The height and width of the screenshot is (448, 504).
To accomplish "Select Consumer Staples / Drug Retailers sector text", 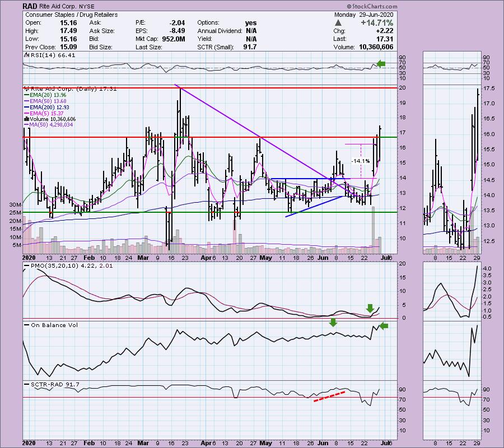I will (71, 15).
